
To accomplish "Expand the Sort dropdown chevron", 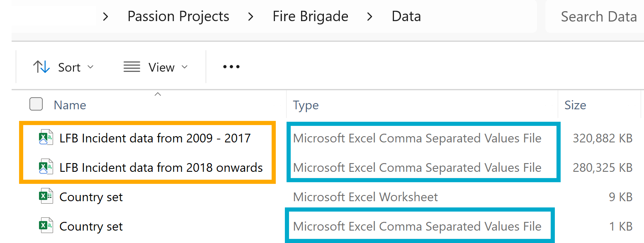I will (x=90, y=67).
